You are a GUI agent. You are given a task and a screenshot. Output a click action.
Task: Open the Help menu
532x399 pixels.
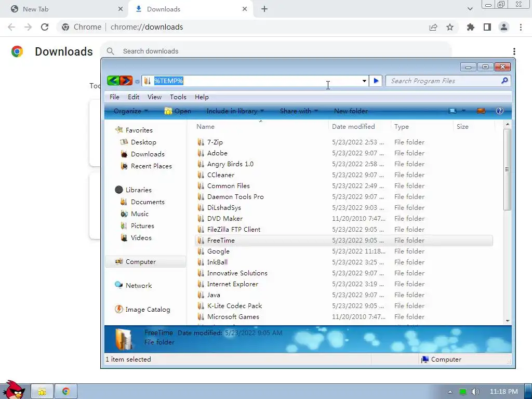pos(202,97)
